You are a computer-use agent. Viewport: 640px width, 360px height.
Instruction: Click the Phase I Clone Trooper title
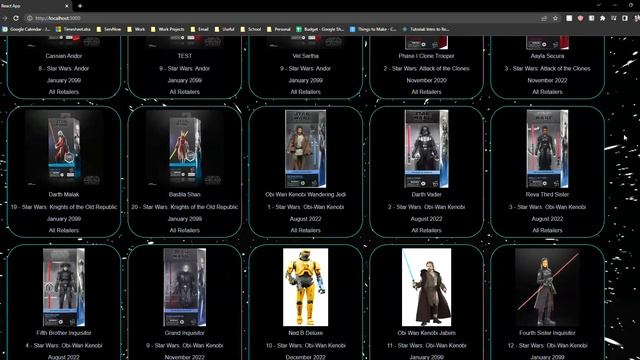tap(426, 56)
